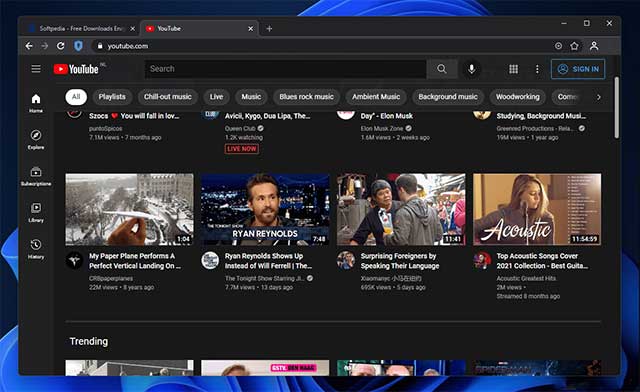Click the SIGN IN button
Image resolution: width=640 pixels, height=392 pixels.
(x=578, y=69)
